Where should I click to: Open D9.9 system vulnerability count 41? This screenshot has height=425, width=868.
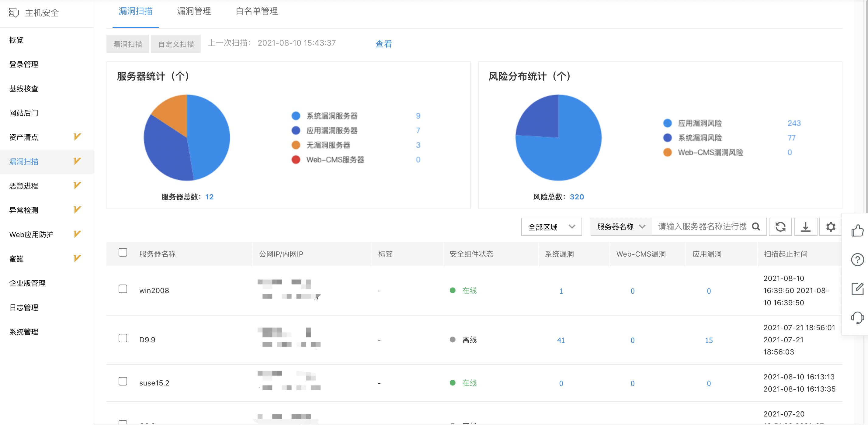pyautogui.click(x=561, y=340)
